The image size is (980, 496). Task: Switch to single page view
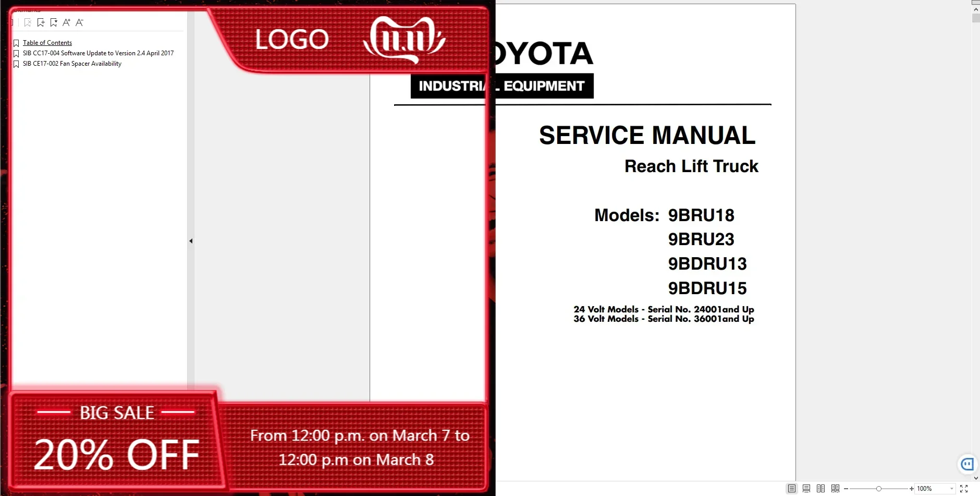tap(792, 489)
